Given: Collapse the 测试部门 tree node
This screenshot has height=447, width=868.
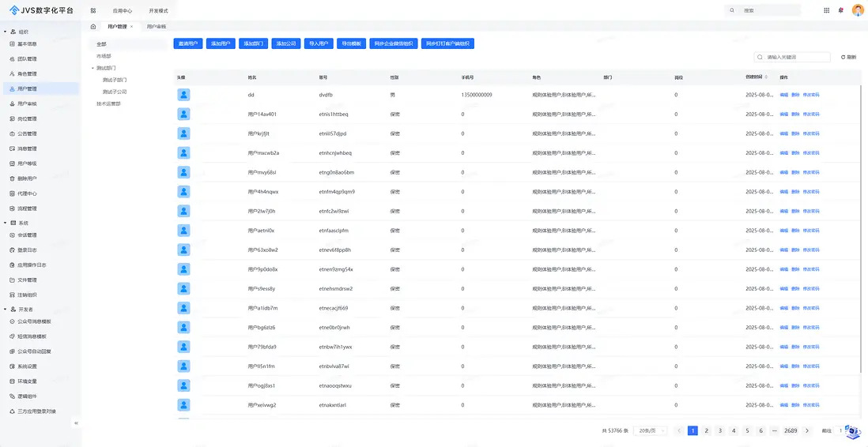Looking at the screenshot, I should pos(92,68).
